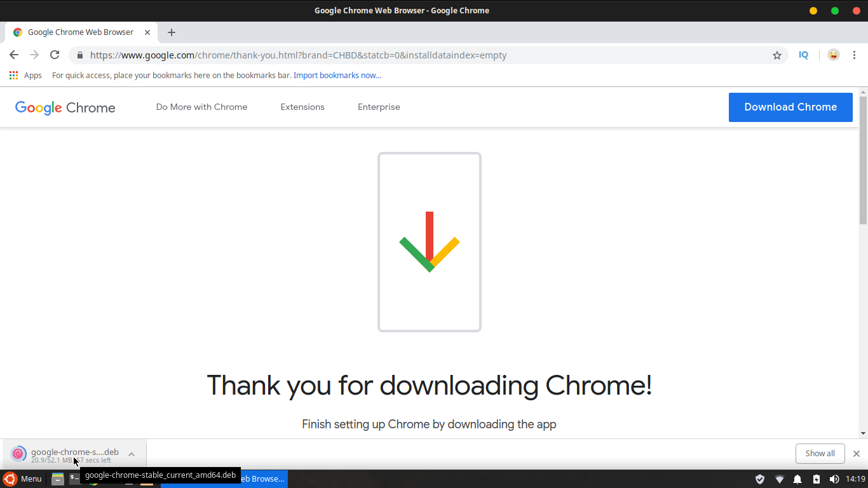Go to the Extensions page link
The height and width of the screenshot is (488, 868).
click(x=302, y=107)
